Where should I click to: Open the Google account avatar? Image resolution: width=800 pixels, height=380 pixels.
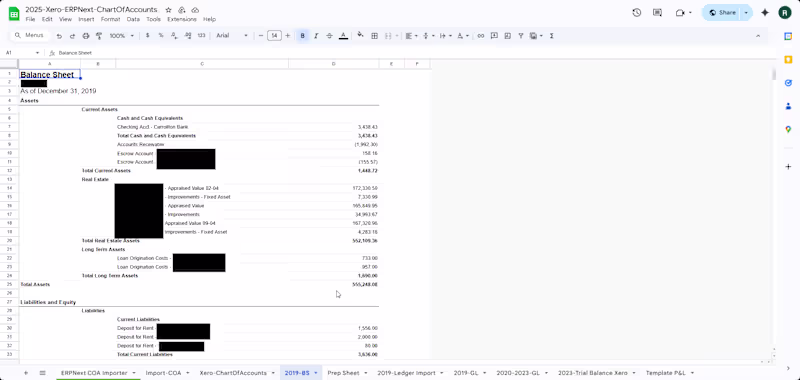coord(785,13)
